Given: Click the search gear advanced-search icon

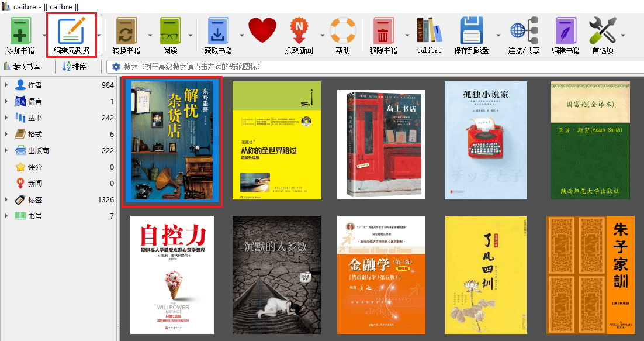Looking at the screenshot, I should click(116, 67).
